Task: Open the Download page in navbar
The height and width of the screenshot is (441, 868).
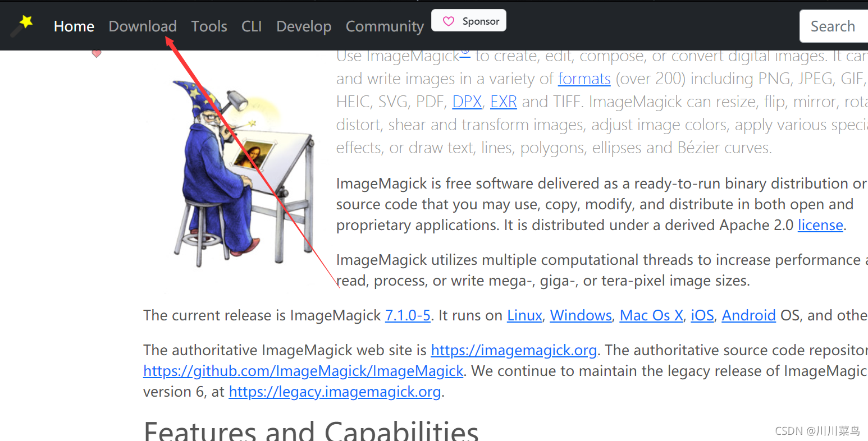Action: [x=143, y=26]
